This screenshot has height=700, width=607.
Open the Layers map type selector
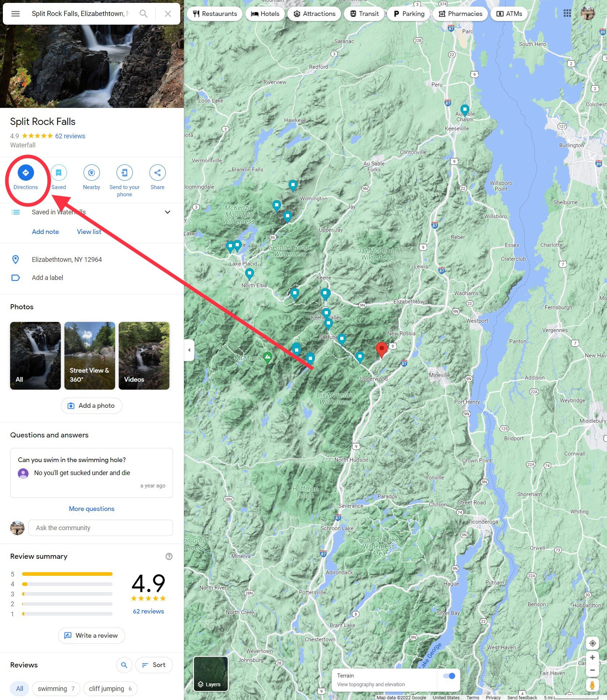tap(211, 674)
